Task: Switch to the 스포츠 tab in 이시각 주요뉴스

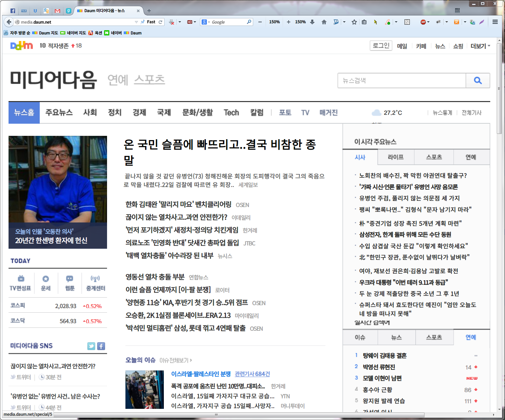Action: point(434,157)
